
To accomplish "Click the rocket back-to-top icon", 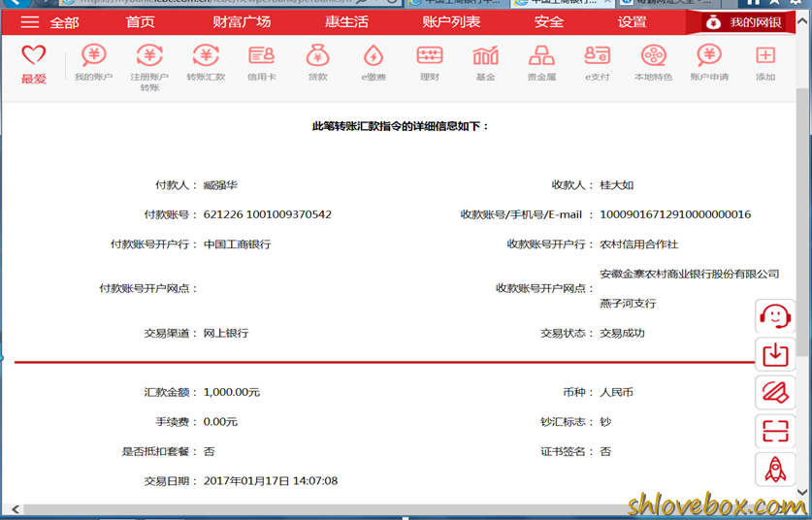I will [775, 470].
